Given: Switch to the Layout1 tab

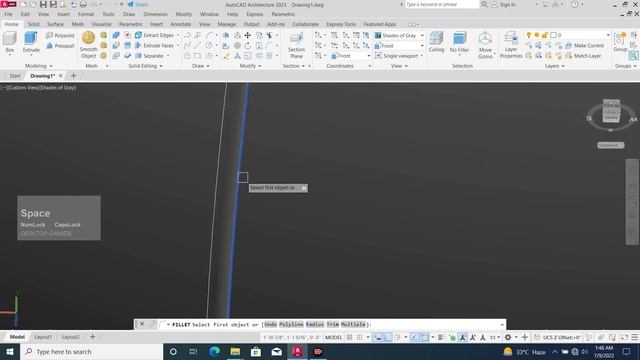Looking at the screenshot, I should [43, 337].
